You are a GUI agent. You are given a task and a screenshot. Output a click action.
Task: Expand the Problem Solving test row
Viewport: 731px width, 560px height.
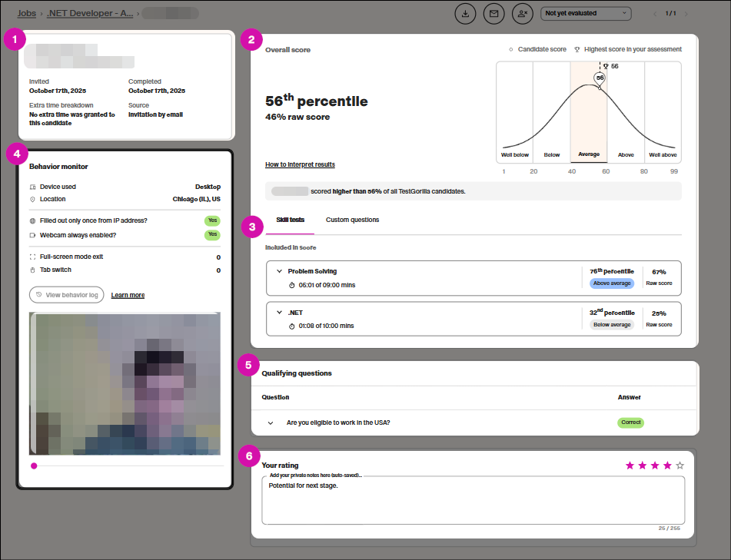[280, 272]
